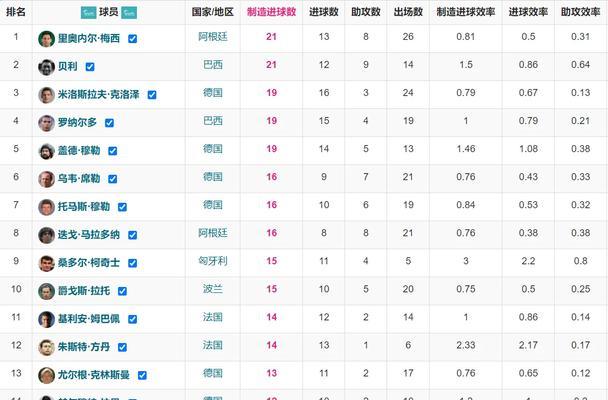
Task: Deselect the checkbox for 朱斯特·方丹
Action: (123, 347)
